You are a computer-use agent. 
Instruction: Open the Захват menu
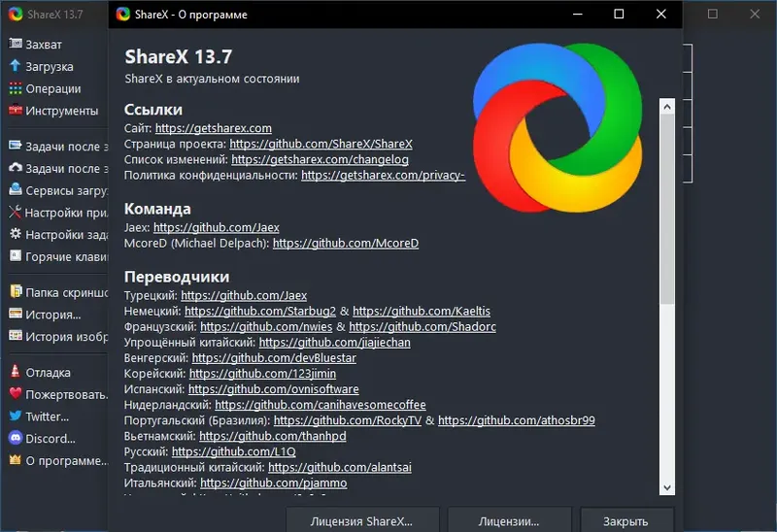tap(44, 45)
